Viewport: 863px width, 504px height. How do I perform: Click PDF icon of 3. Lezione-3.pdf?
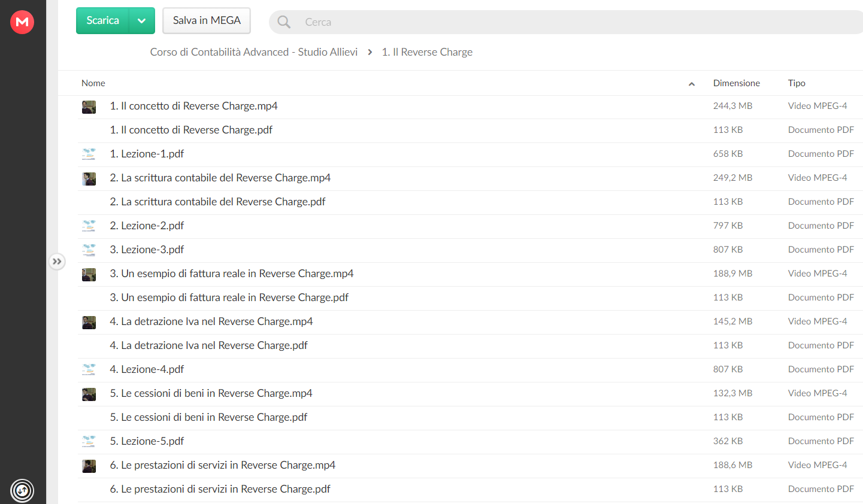tap(89, 250)
